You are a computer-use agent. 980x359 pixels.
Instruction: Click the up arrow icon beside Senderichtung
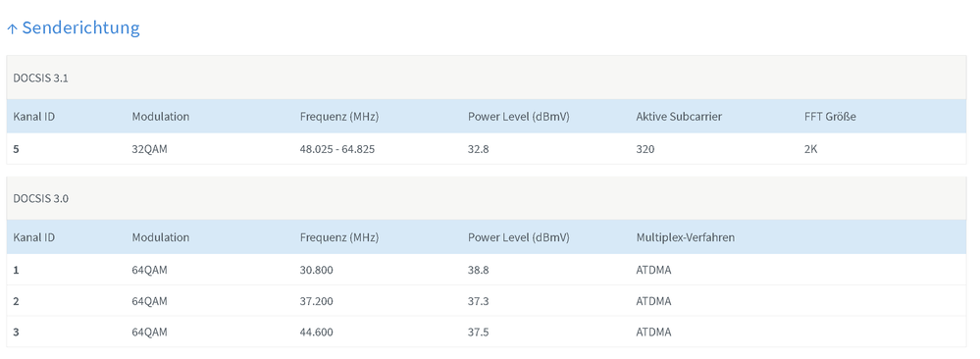click(12, 28)
